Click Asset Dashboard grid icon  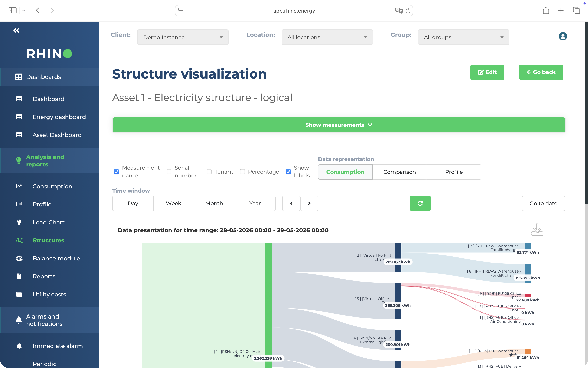click(x=19, y=135)
